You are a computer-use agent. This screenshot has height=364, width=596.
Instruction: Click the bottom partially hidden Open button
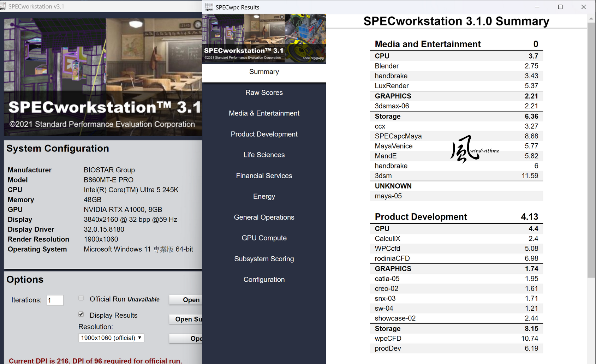186,339
